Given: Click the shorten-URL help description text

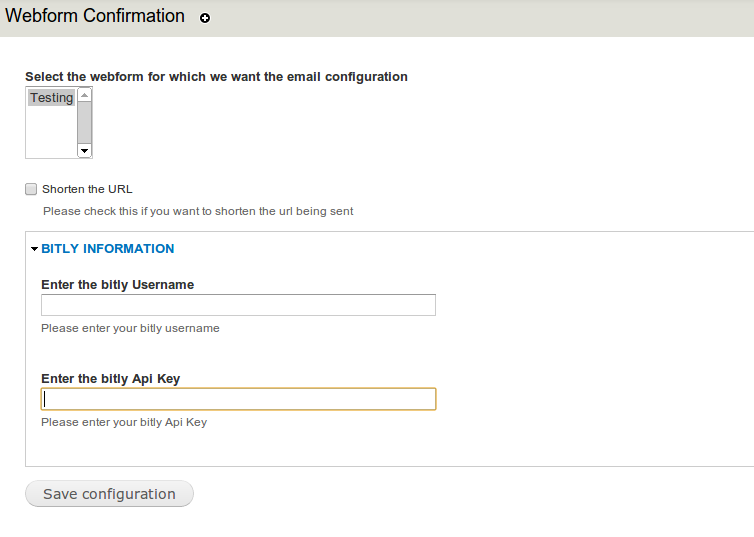Looking at the screenshot, I should [198, 211].
